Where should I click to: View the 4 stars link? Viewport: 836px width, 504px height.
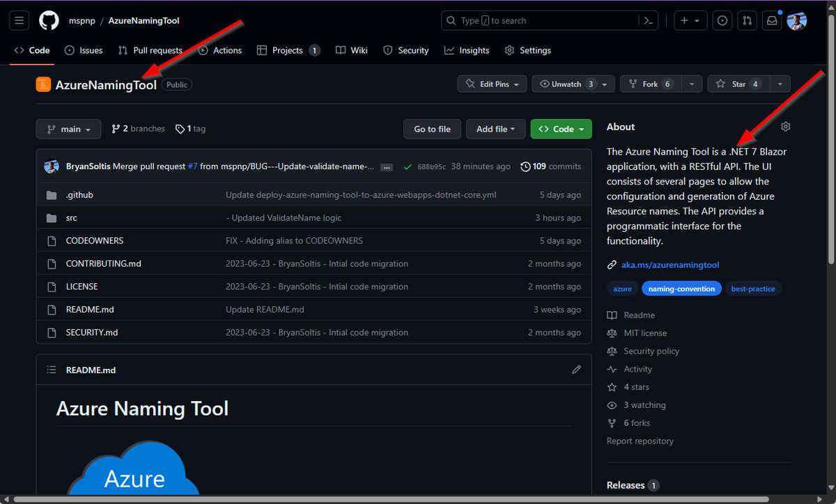(628, 387)
